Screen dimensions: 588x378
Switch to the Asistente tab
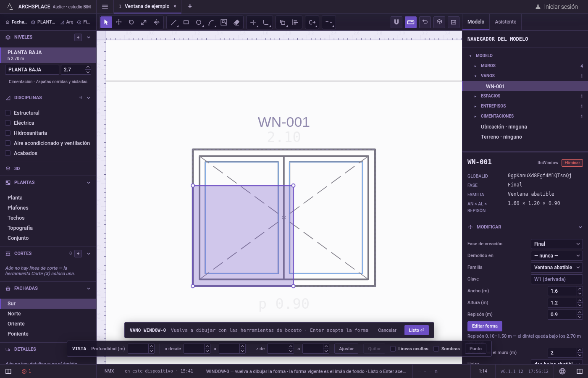point(506,22)
